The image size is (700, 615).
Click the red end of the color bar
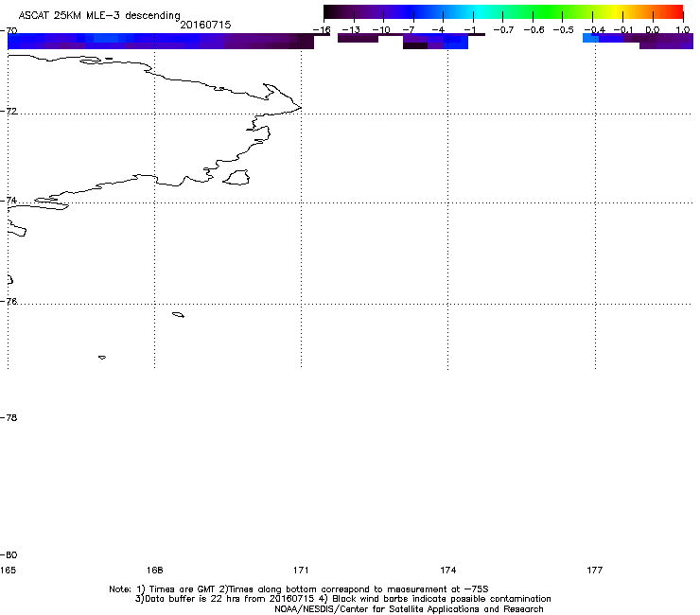click(674, 11)
